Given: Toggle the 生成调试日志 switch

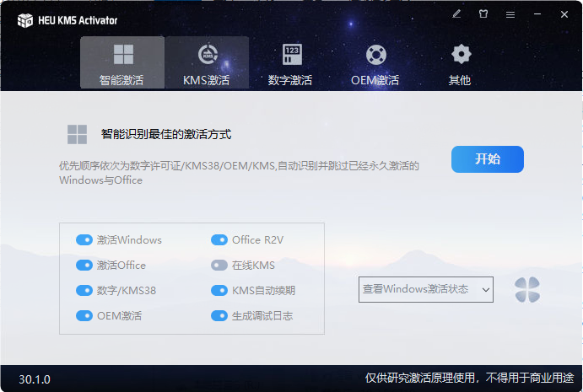Looking at the screenshot, I should point(219,316).
